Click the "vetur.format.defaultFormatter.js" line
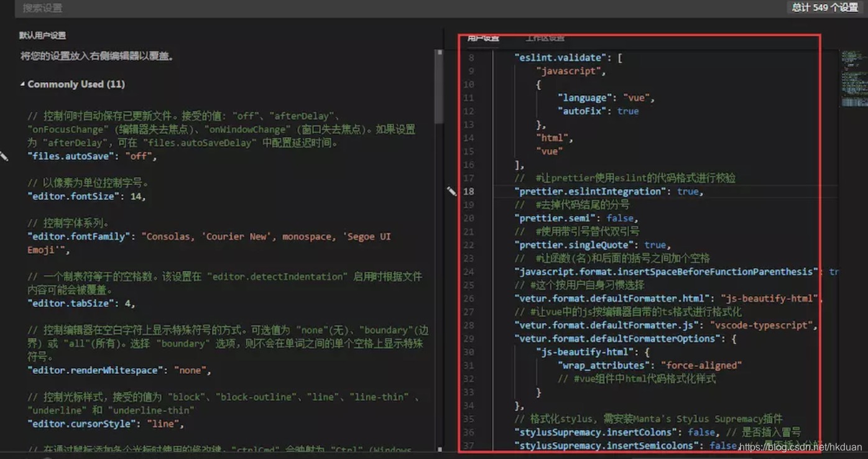868x459 pixels. [x=666, y=325]
